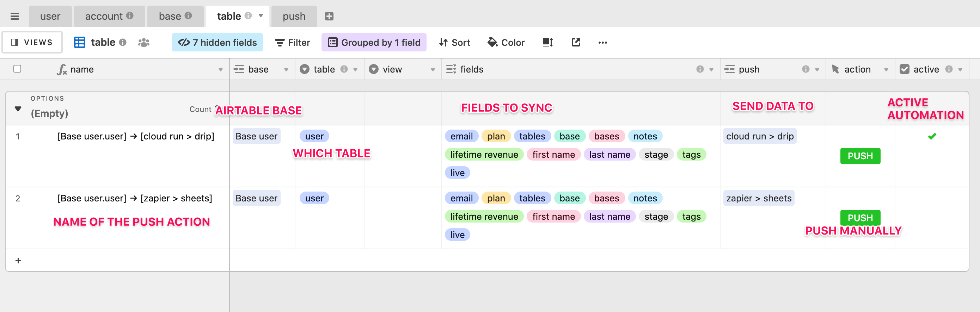The width and height of the screenshot is (980, 312).
Task: Add a new table with plus icon
Action: tap(329, 16)
